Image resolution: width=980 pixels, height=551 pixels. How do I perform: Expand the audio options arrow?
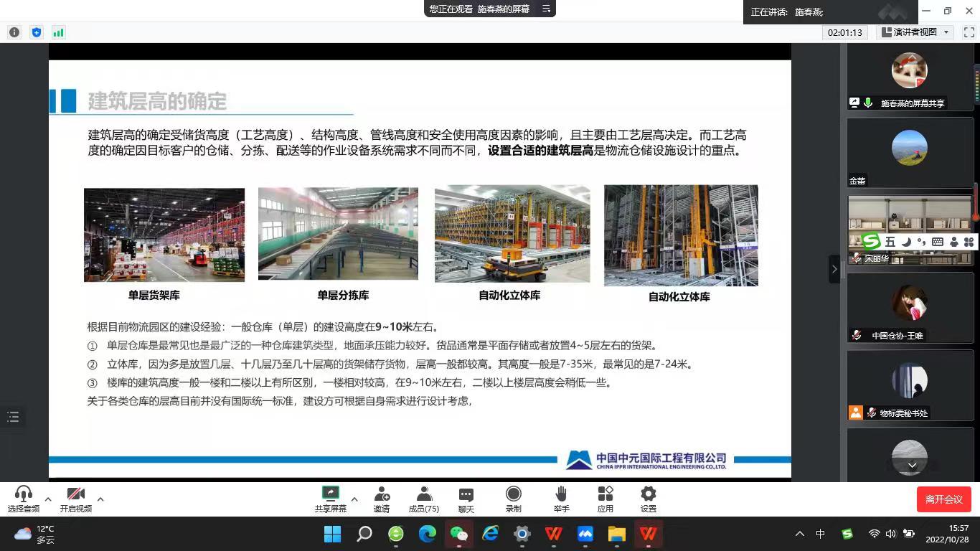48,499
